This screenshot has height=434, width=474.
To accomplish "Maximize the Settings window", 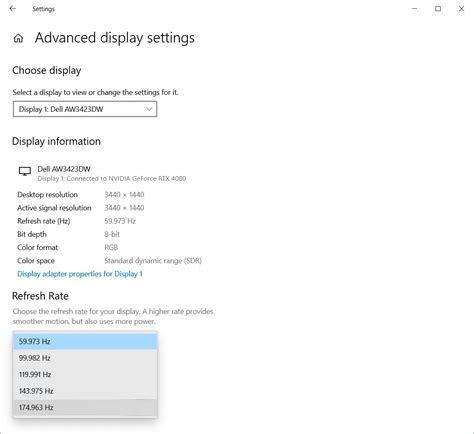I will coord(438,9).
